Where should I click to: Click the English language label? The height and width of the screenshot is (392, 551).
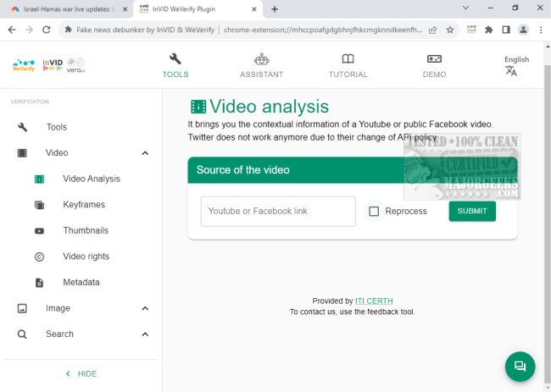(516, 59)
